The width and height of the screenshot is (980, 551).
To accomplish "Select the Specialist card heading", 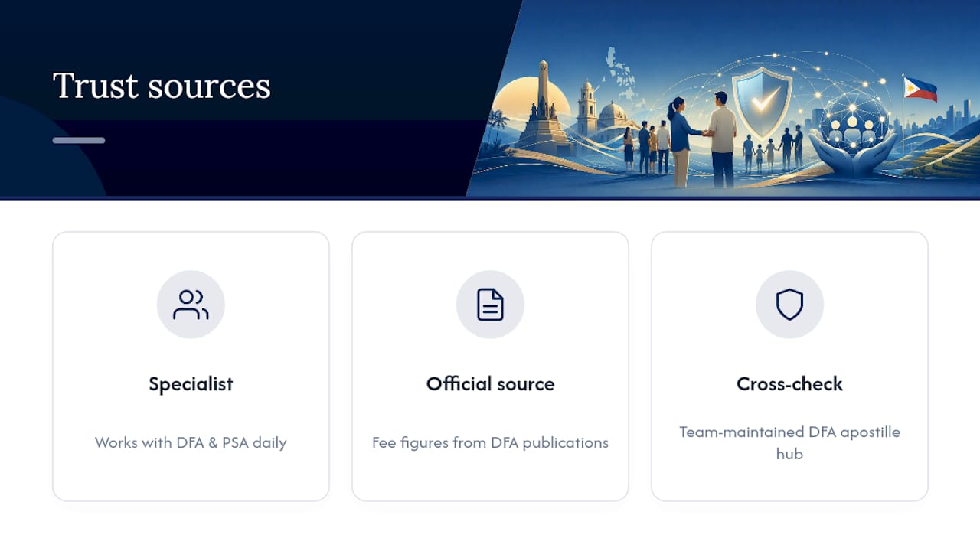I will point(191,384).
